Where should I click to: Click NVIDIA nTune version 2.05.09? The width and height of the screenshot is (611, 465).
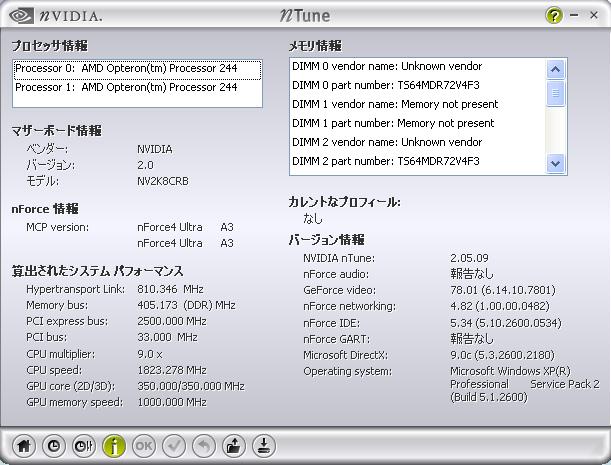pyautogui.click(x=469, y=258)
